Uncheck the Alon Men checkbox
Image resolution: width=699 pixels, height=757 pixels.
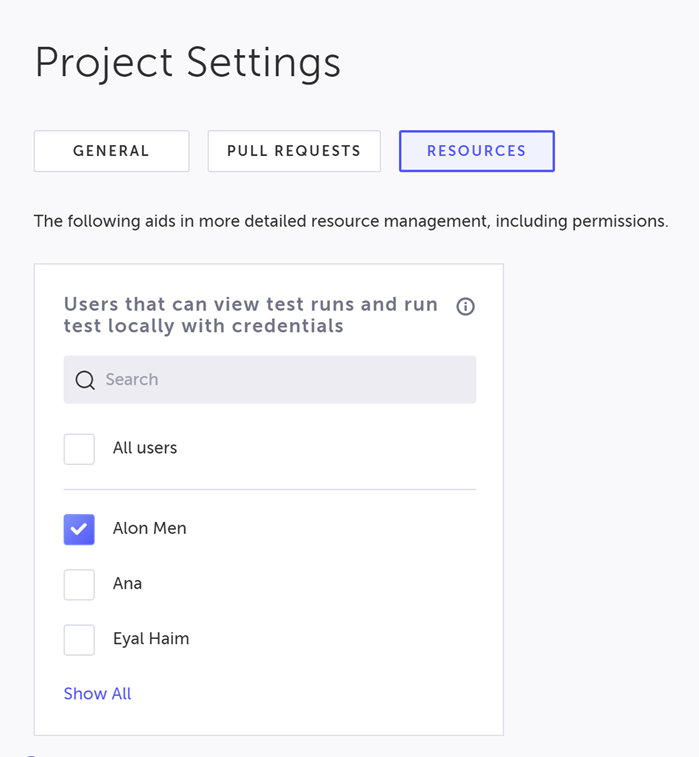[79, 529]
